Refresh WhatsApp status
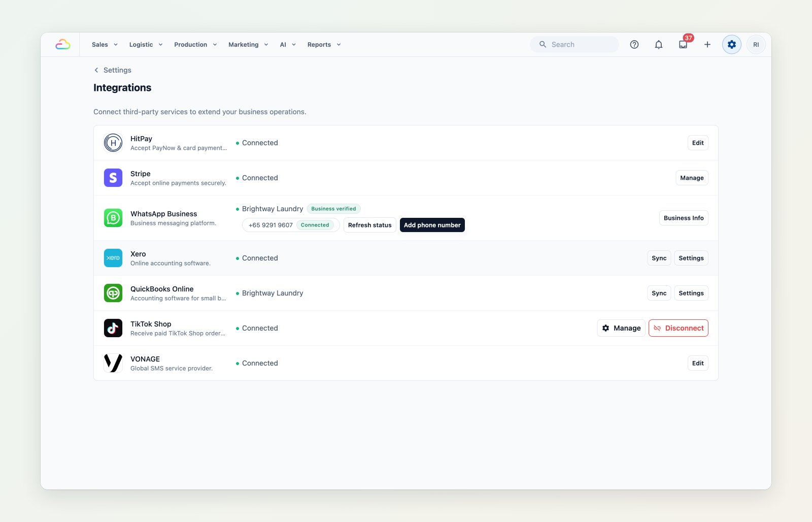Viewport: 812px width, 522px height. pos(369,225)
